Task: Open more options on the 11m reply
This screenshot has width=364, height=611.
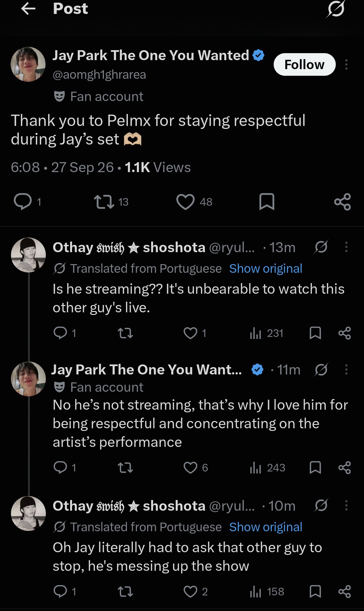Action: point(346,369)
